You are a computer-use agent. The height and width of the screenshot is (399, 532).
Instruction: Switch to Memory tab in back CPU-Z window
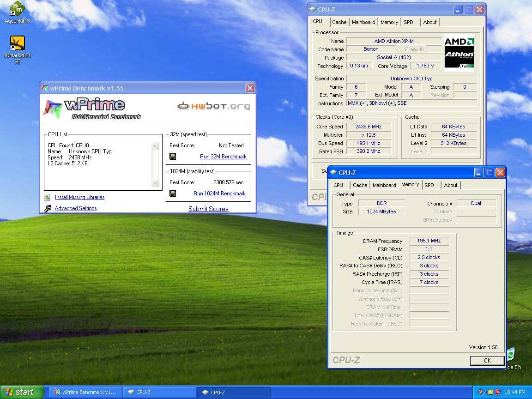pyautogui.click(x=389, y=22)
